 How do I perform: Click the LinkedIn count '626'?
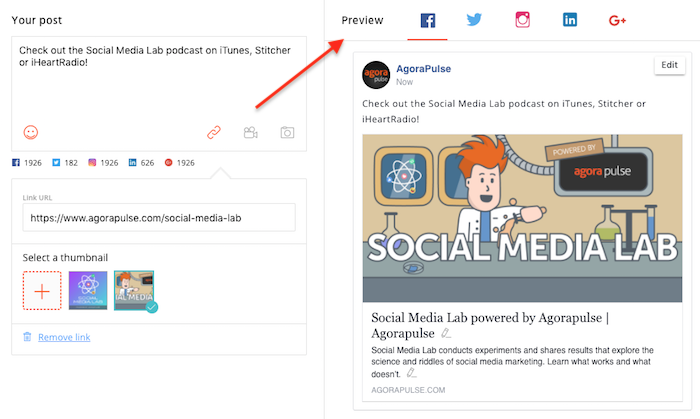147,163
